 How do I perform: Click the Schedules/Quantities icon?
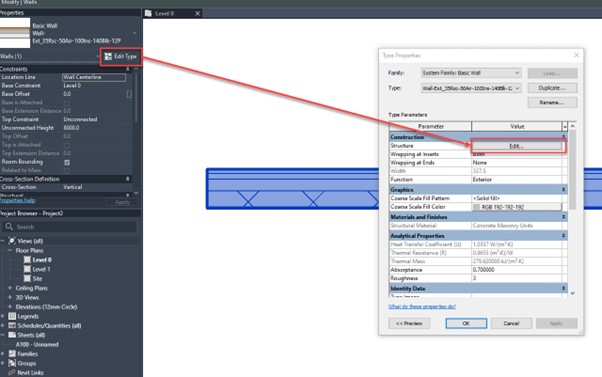click(x=12, y=326)
